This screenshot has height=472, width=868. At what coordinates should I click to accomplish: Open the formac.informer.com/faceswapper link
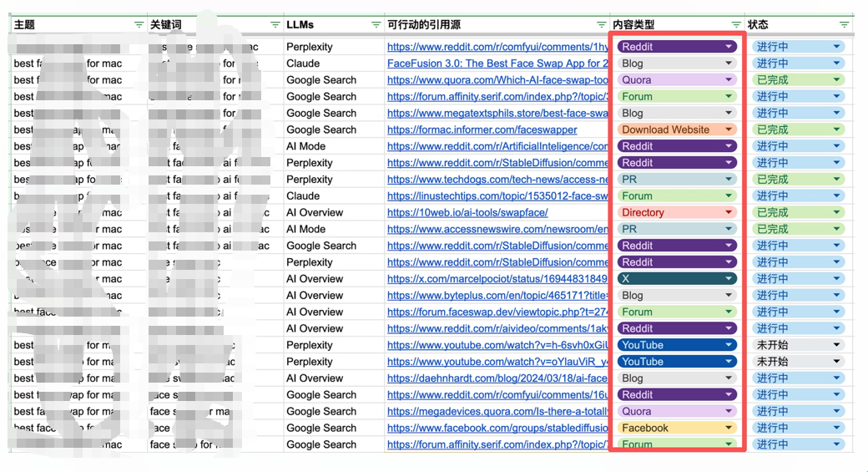482,129
